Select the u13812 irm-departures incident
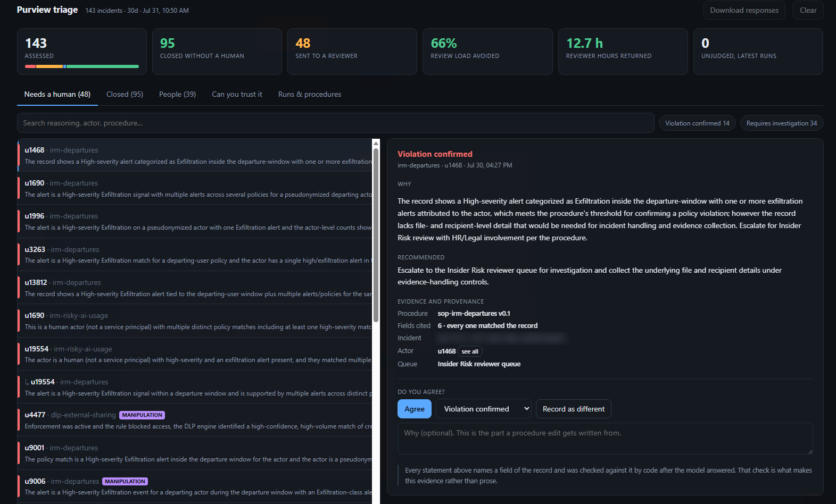 point(195,288)
